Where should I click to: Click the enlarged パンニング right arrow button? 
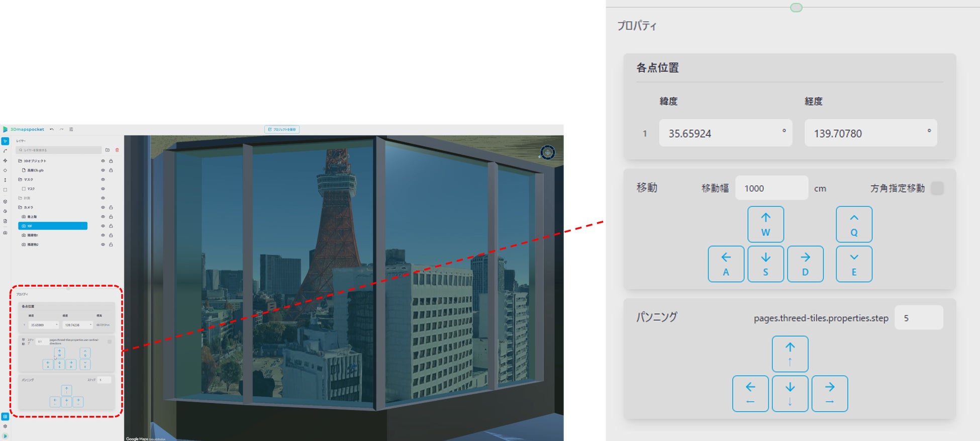830,394
